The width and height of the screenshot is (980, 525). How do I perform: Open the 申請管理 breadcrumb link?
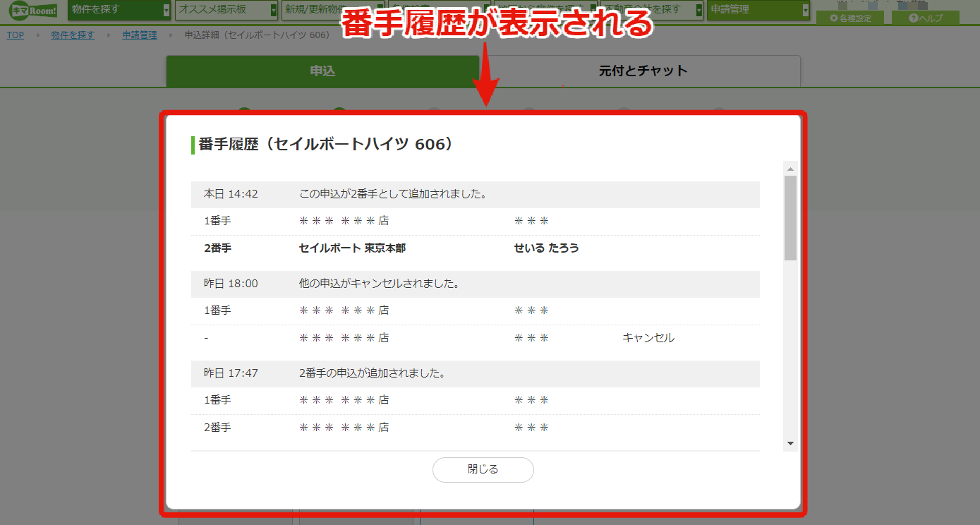click(x=140, y=35)
